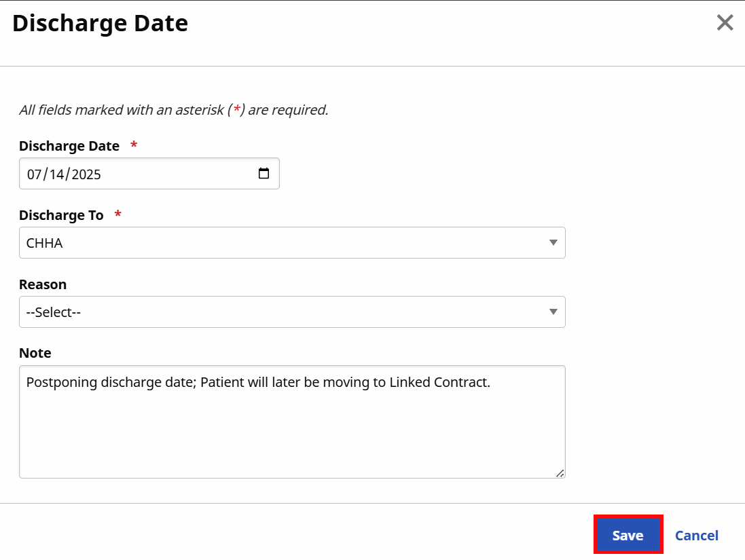Open the calendar picker on Discharge Date
This screenshot has height=560, width=745.
click(x=264, y=174)
